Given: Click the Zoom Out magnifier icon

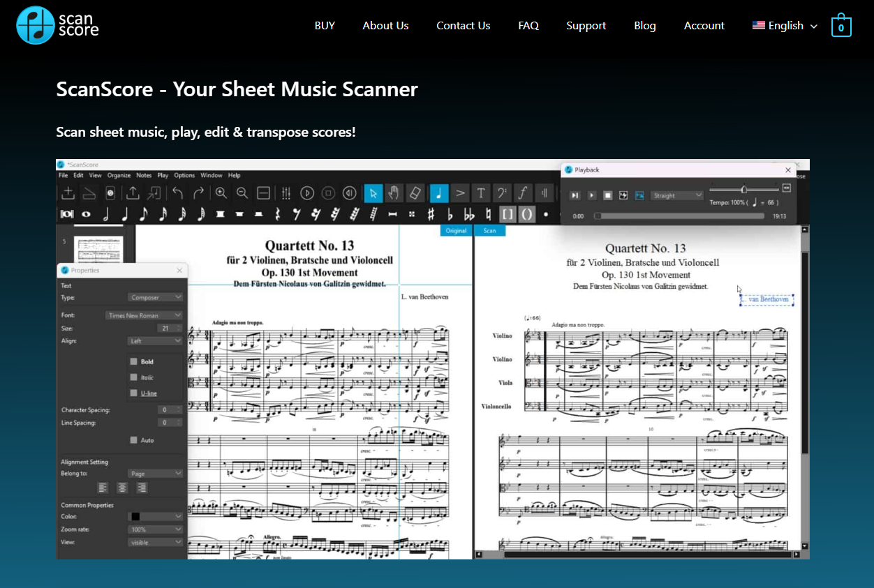Looking at the screenshot, I should pos(242,193).
